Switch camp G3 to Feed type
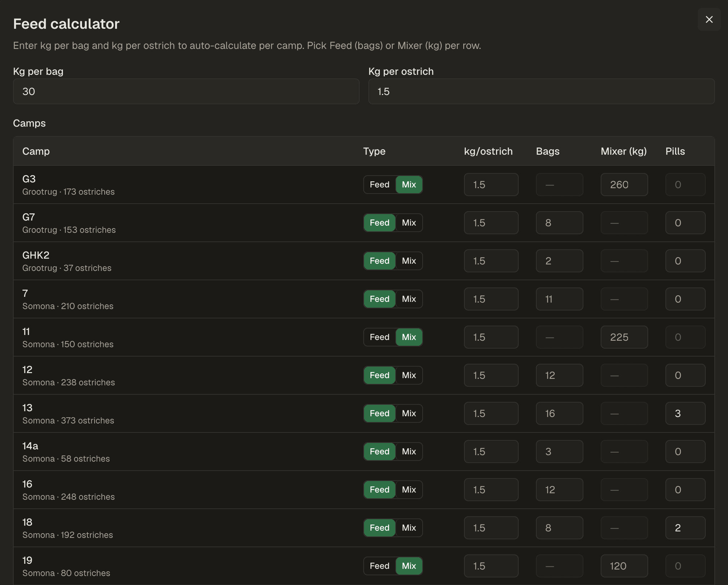 click(x=379, y=185)
